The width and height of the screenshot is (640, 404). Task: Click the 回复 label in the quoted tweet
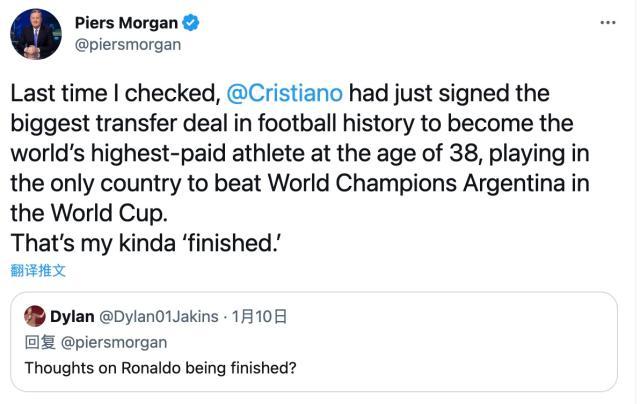(x=38, y=341)
